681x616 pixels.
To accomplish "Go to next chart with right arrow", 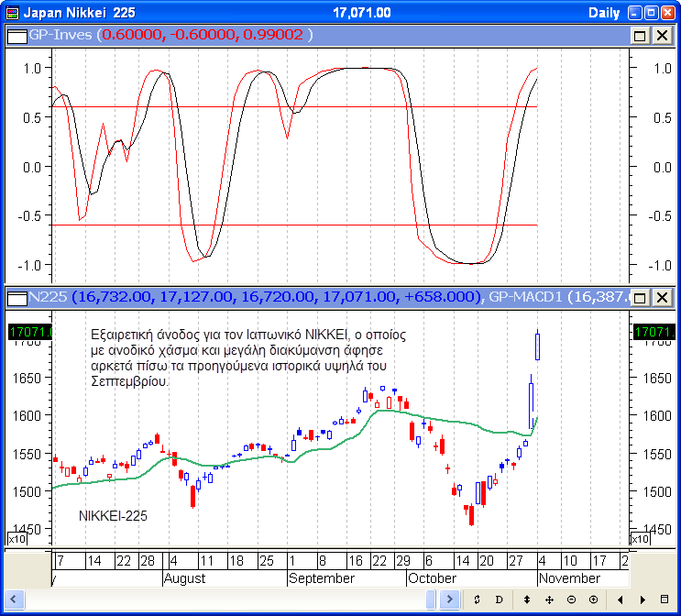I will [x=642, y=599].
